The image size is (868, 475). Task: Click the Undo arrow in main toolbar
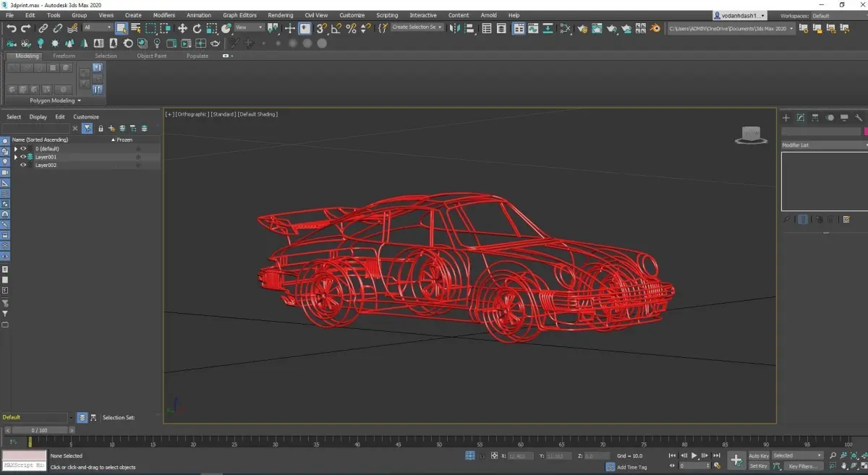point(12,28)
